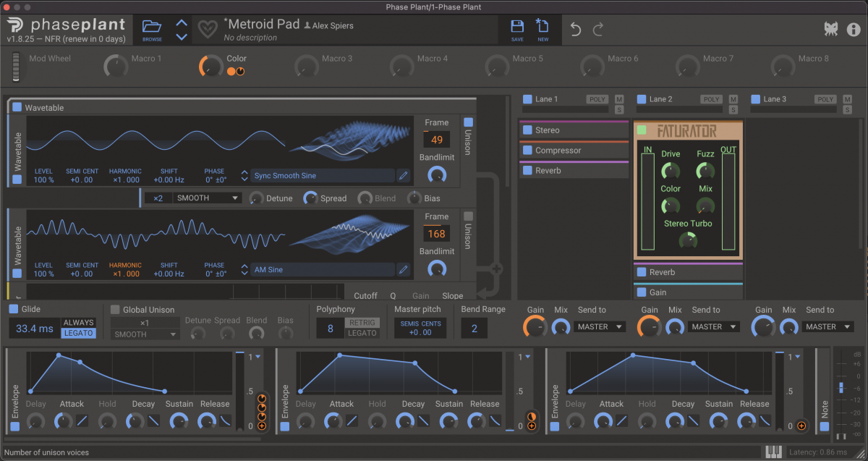Change the Attack curve shape in the third Envelope
This screenshot has width=868, height=461.
click(x=622, y=420)
